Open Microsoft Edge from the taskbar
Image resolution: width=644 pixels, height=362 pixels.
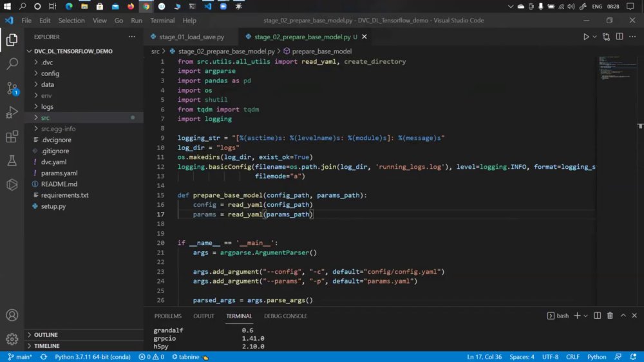(69, 6)
